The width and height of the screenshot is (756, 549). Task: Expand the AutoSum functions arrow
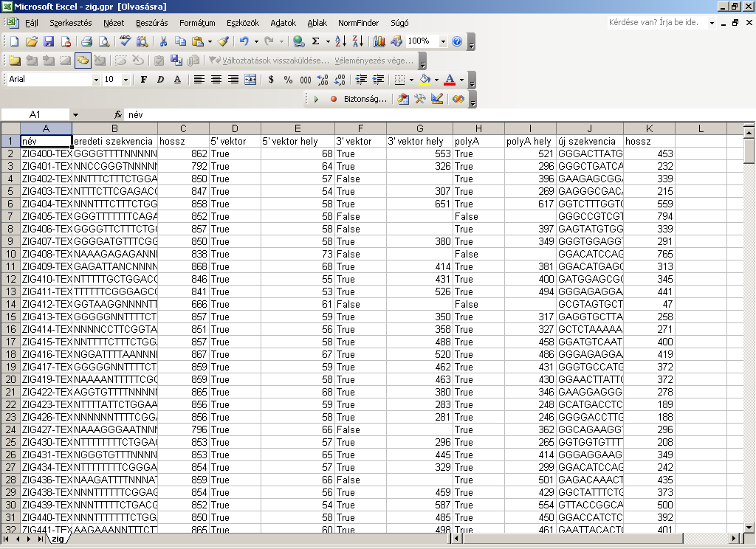click(329, 41)
